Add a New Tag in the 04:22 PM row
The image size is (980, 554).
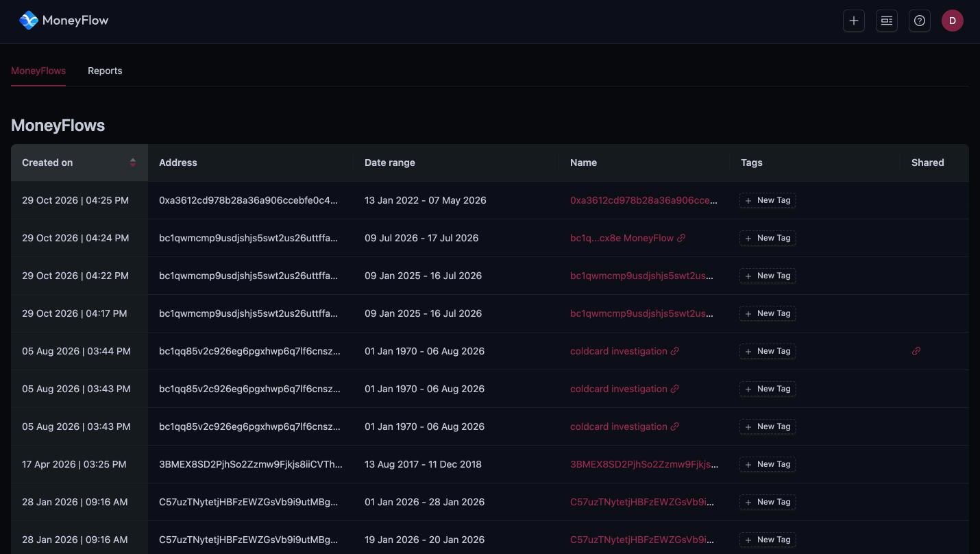768,276
